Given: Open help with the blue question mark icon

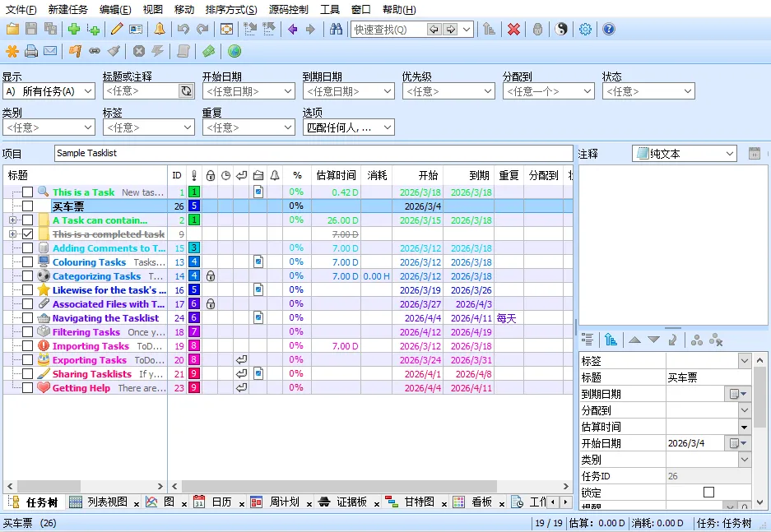Looking at the screenshot, I should point(608,29).
